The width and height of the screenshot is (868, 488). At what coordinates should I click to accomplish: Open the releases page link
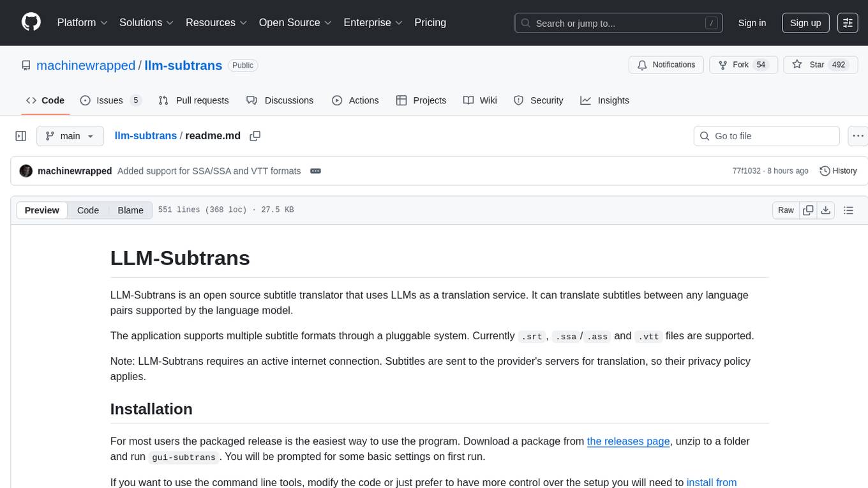[x=628, y=441]
